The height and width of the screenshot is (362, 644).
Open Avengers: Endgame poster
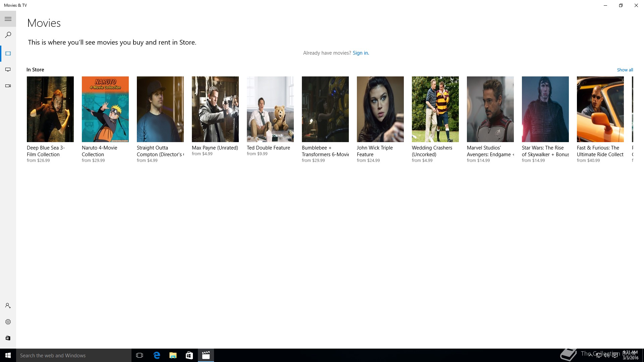click(x=490, y=109)
